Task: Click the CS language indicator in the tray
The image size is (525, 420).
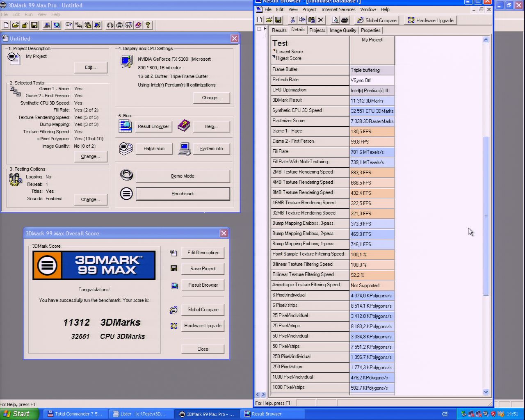Action: point(445,414)
